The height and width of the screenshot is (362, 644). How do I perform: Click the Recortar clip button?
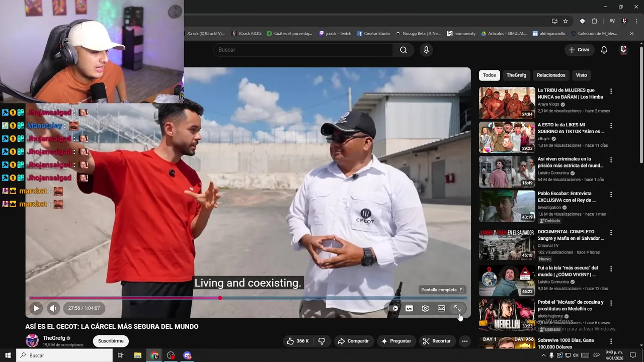pyautogui.click(x=437, y=341)
